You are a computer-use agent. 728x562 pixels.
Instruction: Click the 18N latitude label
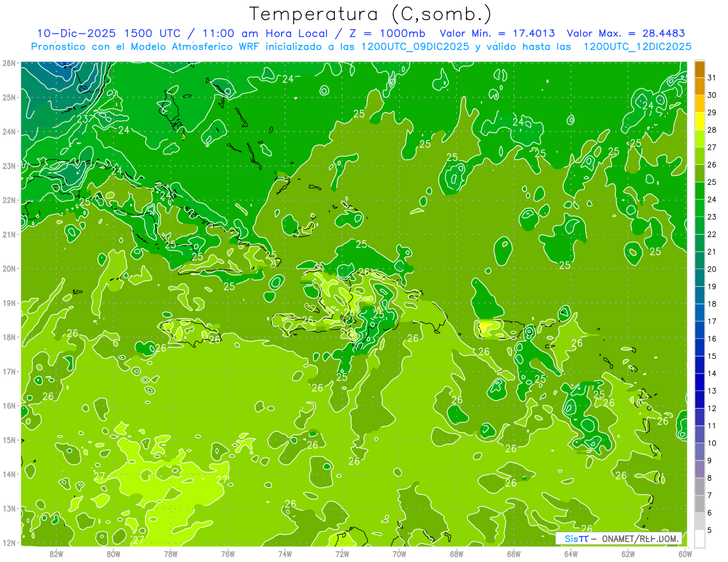point(8,337)
